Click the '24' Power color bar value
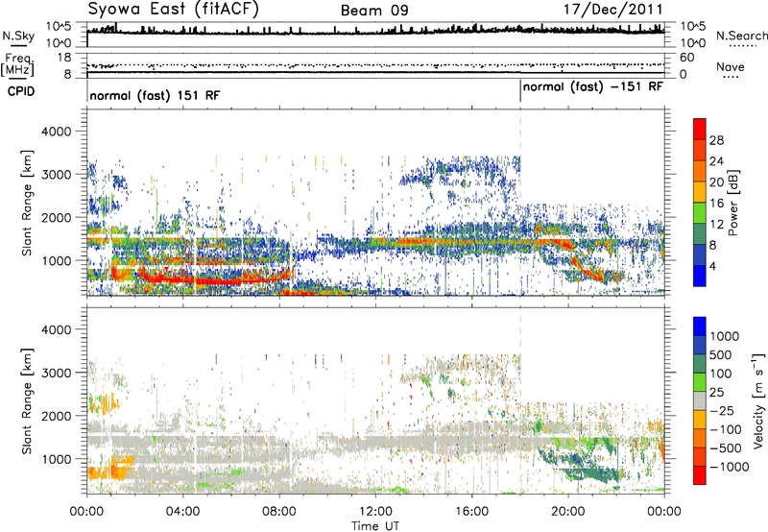The width and height of the screenshot is (768, 532). [x=716, y=161]
